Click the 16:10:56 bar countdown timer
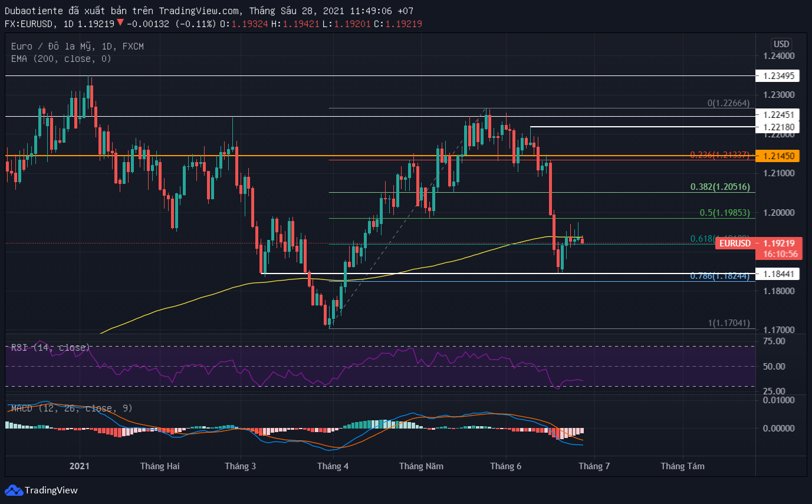Screen dimensions: 812x504 (x=780, y=254)
